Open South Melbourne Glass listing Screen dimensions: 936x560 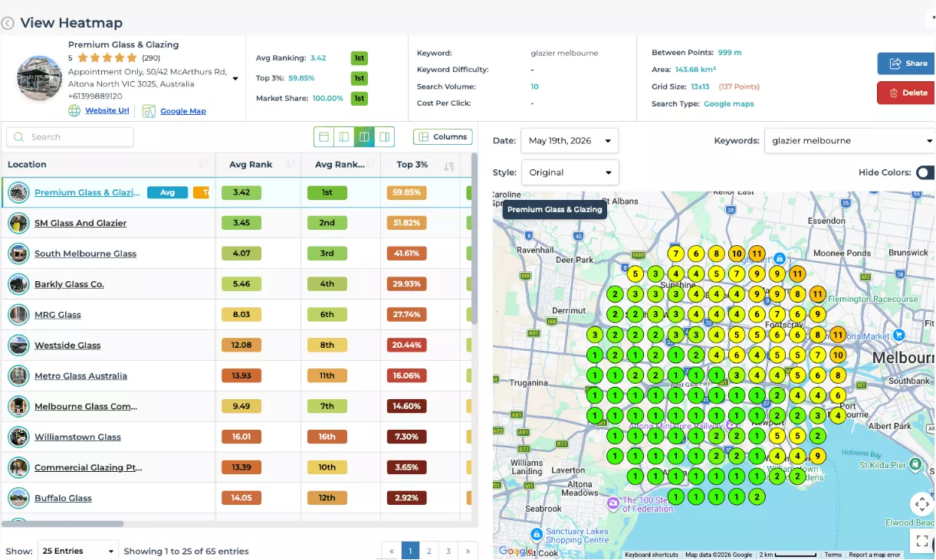pos(85,254)
